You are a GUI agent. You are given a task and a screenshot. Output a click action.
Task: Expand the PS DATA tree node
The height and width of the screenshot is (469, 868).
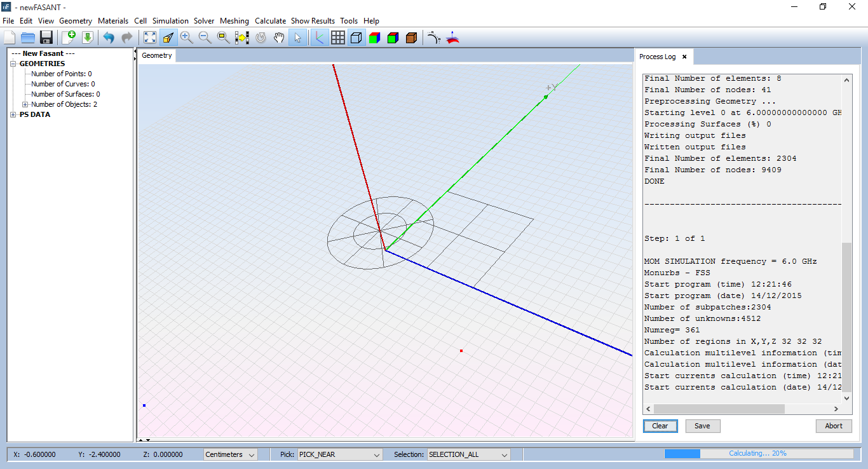[x=14, y=115]
